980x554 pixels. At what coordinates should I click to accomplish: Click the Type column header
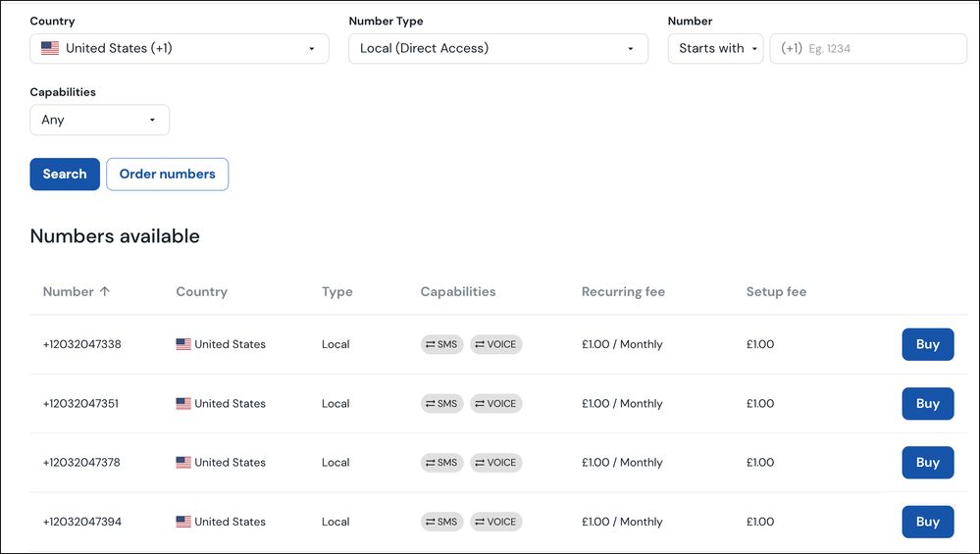(x=336, y=291)
